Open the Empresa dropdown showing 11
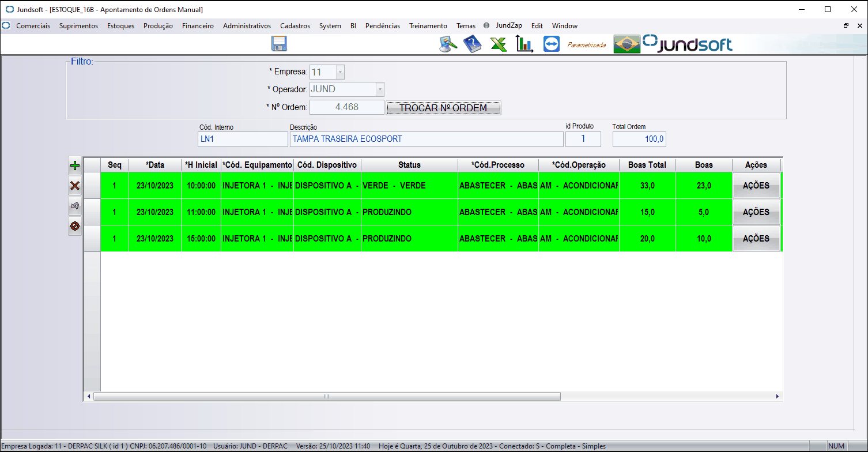868x452 pixels. [340, 72]
